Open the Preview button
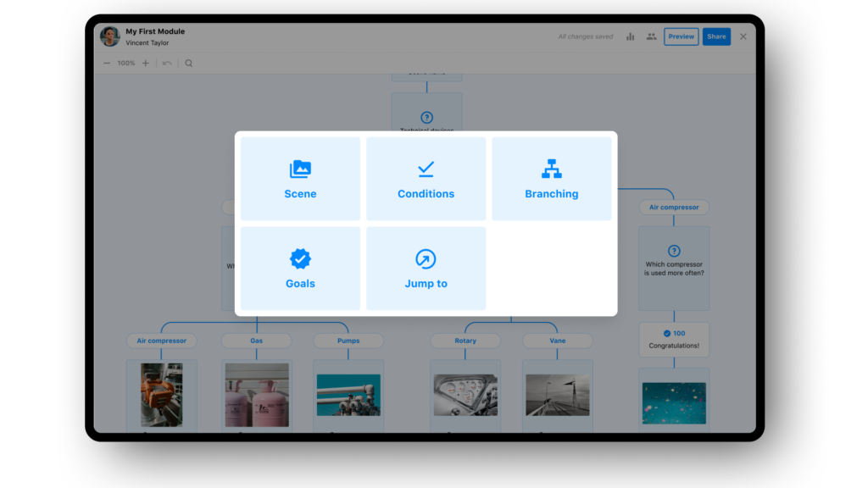Viewport: 868px width, 488px height. point(681,36)
